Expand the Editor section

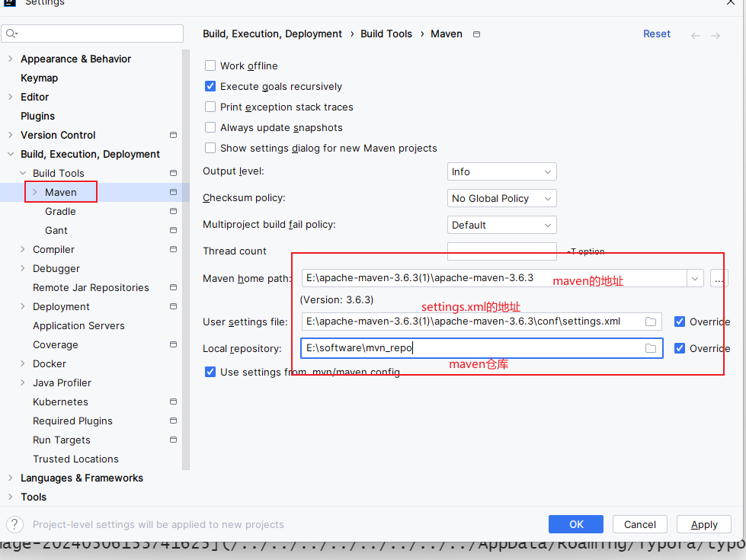(x=11, y=97)
